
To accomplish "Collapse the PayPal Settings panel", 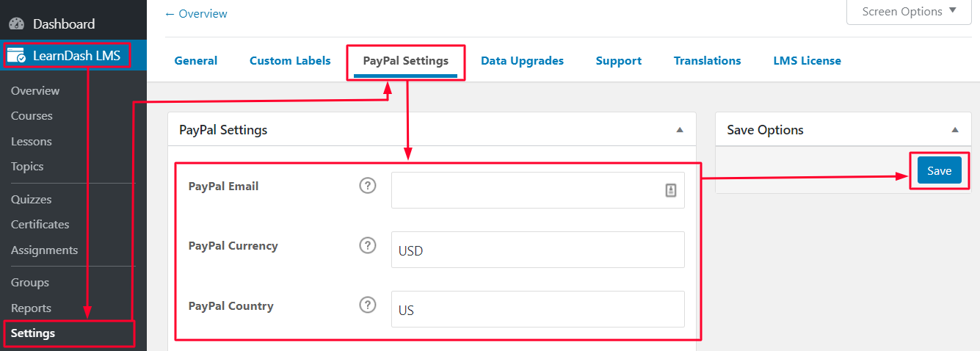I will click(x=680, y=130).
